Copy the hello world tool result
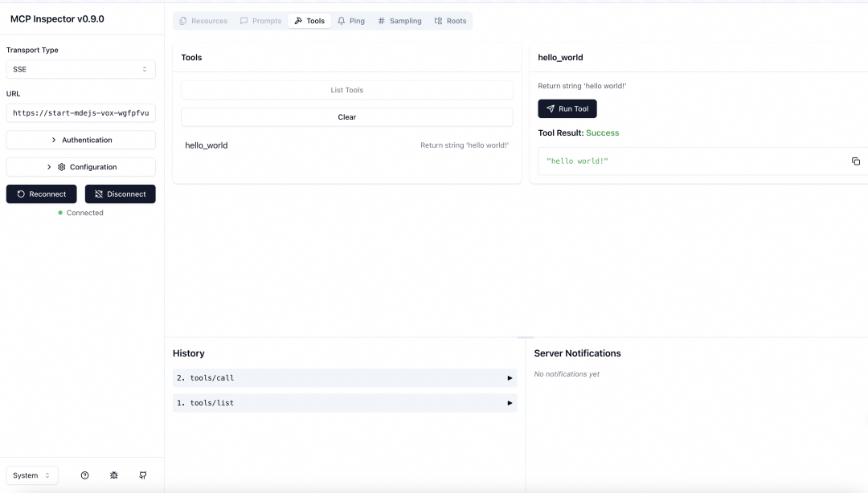The height and width of the screenshot is (493, 868). click(x=856, y=161)
